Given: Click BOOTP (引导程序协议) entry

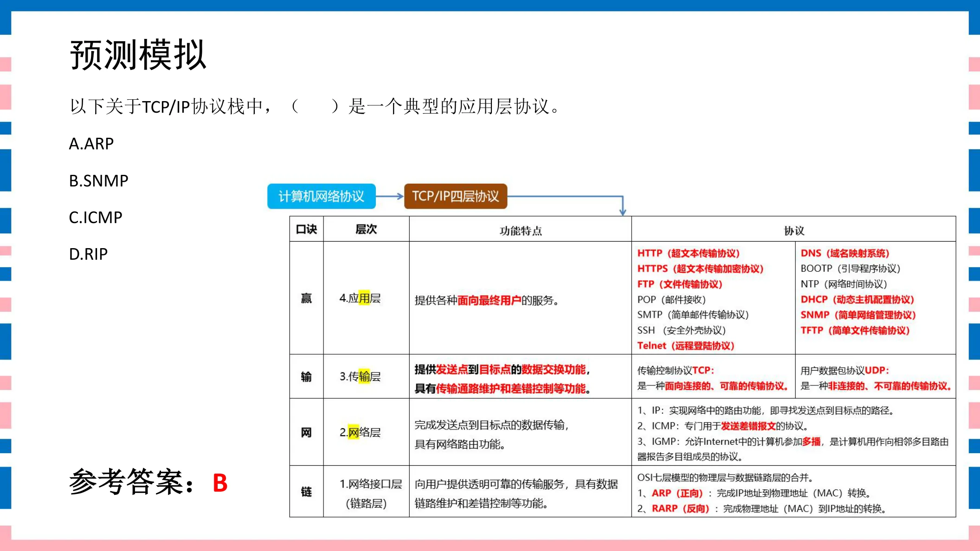Looking at the screenshot, I should (x=851, y=269).
